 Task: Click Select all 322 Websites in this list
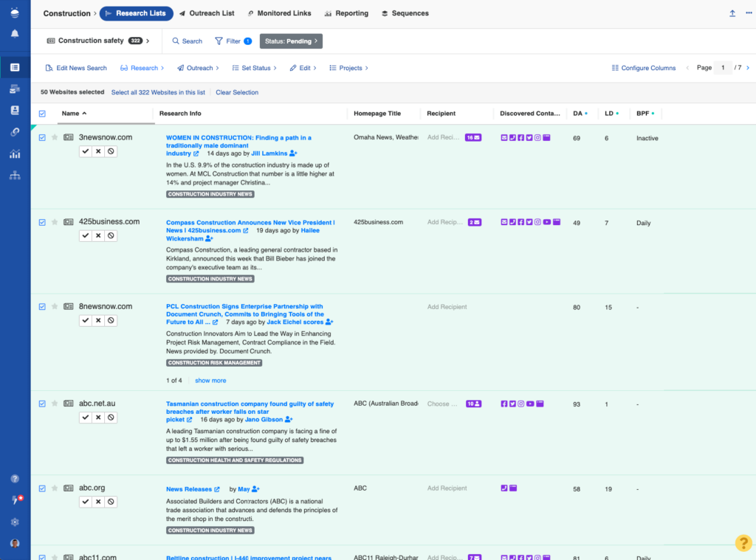point(158,92)
